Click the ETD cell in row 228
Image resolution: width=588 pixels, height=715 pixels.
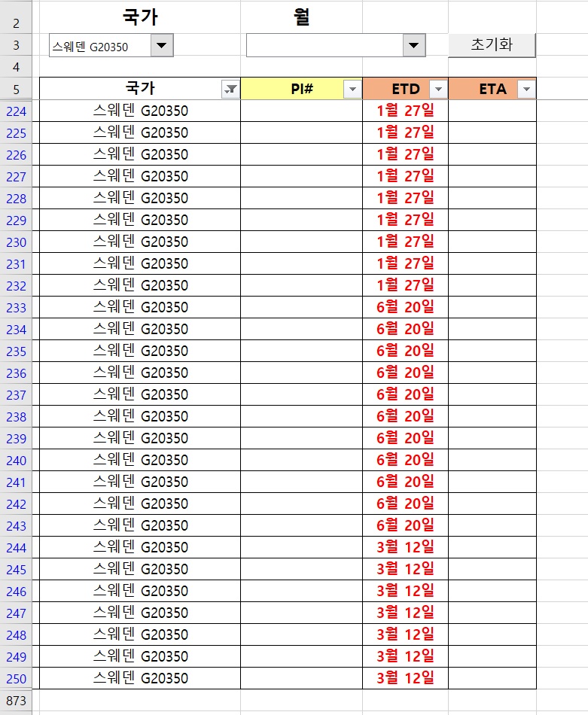coord(406,199)
